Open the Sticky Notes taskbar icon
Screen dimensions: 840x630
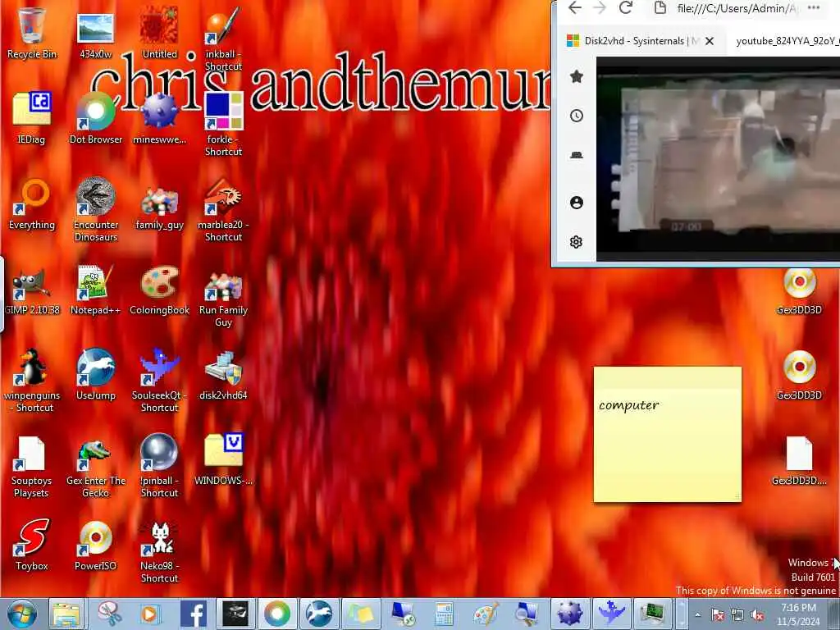(x=361, y=614)
